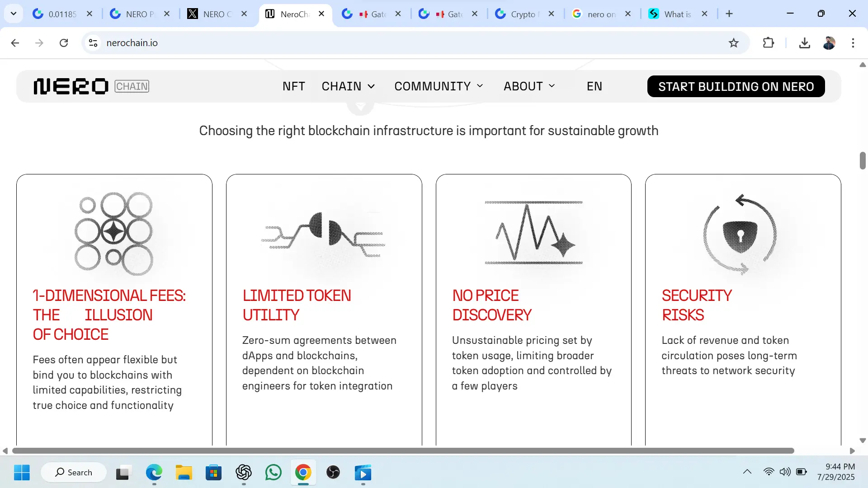Click the NO PRICE DISCOVERY heading
The height and width of the screenshot is (488, 868).
pos(492,305)
